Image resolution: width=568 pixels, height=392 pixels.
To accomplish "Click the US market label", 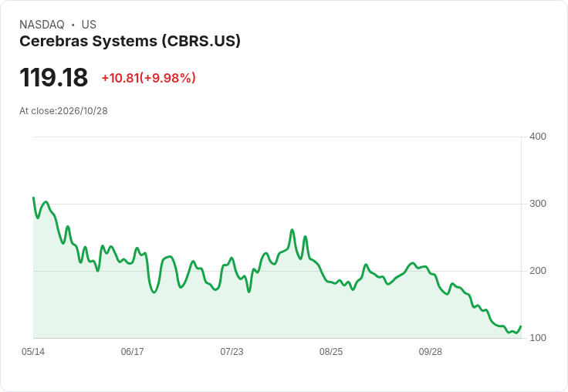I will coord(89,24).
